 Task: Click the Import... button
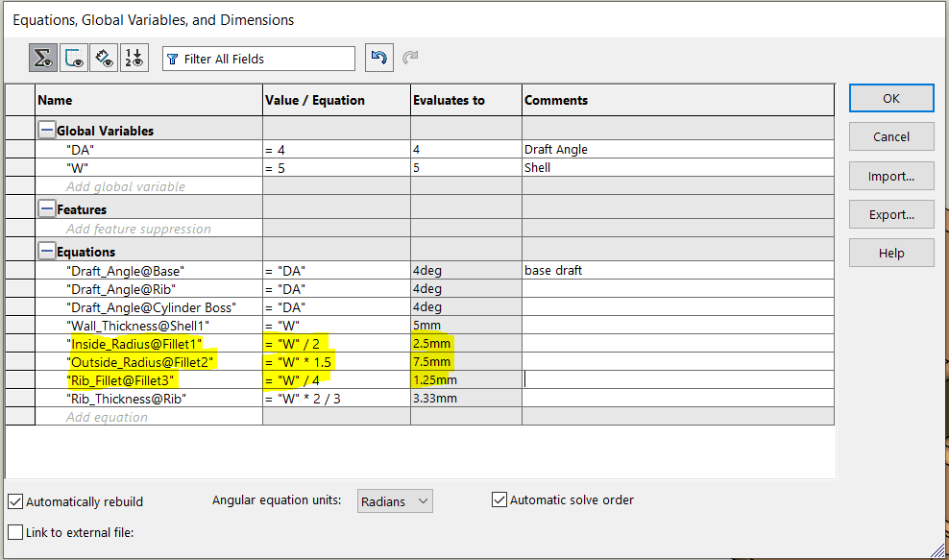coord(890,176)
